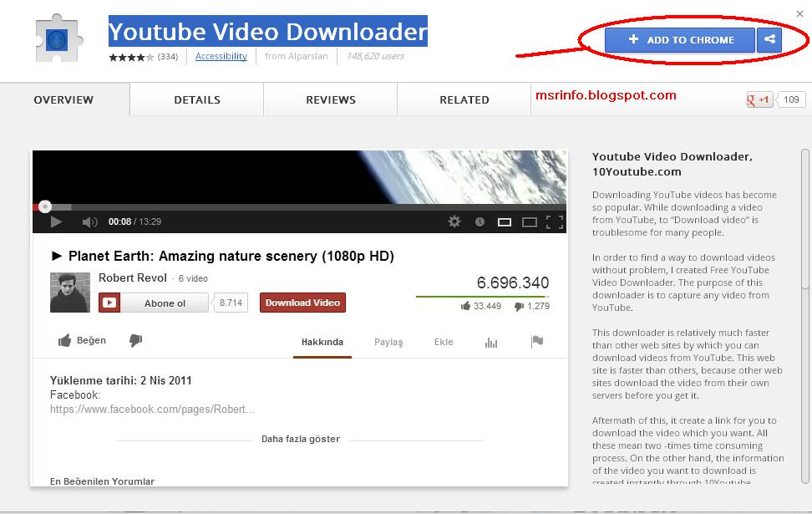Switch to small player size icon
The height and width of the screenshot is (514, 812).
(x=505, y=222)
